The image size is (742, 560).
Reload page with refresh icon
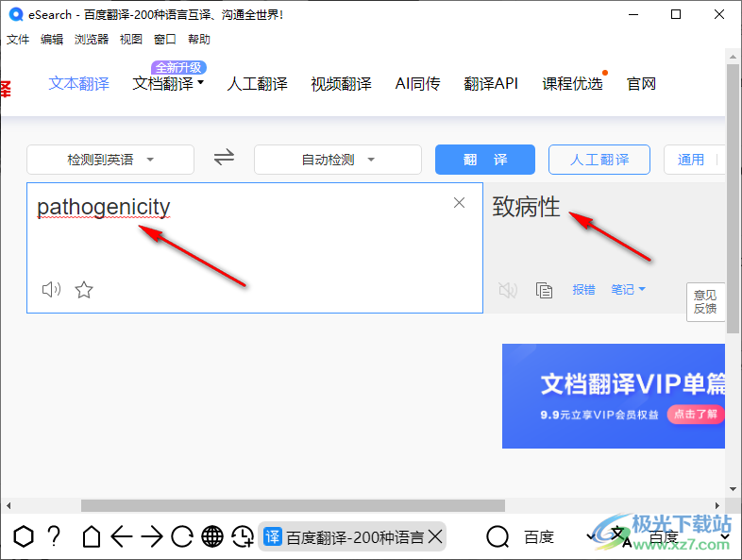click(182, 536)
